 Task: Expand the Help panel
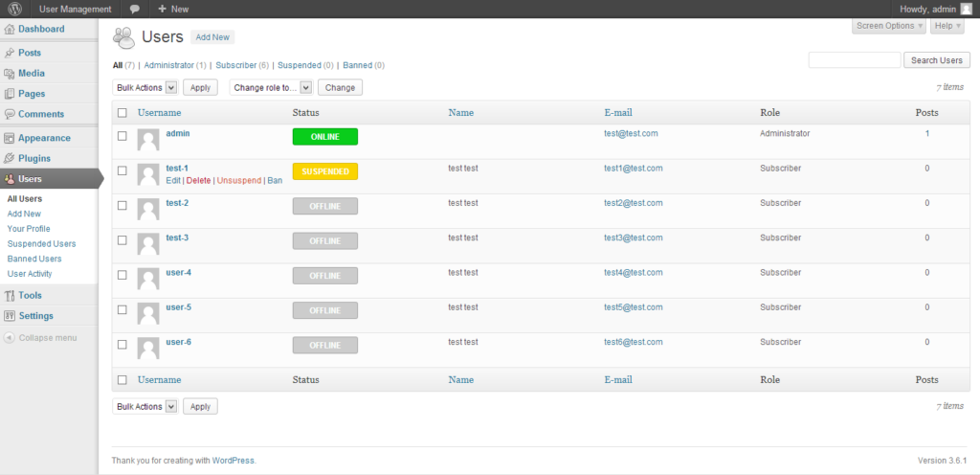tap(947, 26)
